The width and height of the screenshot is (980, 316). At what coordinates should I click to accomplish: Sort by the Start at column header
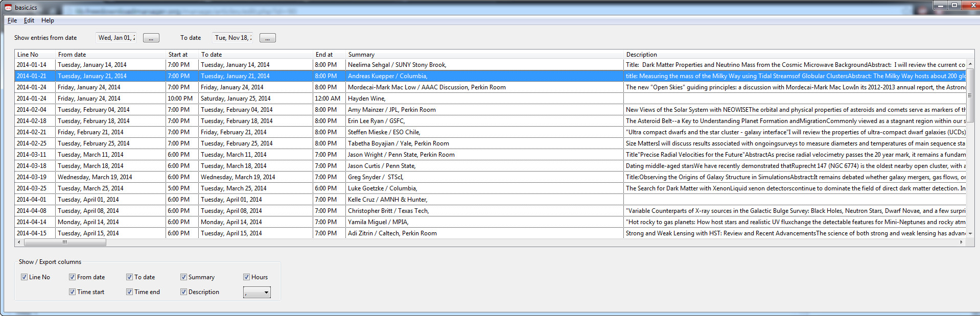click(182, 55)
